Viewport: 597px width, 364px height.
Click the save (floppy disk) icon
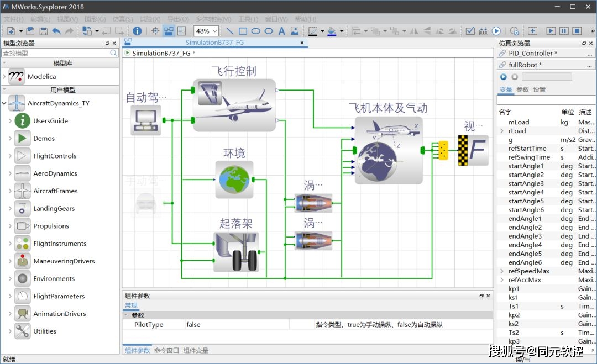pyautogui.click(x=44, y=31)
